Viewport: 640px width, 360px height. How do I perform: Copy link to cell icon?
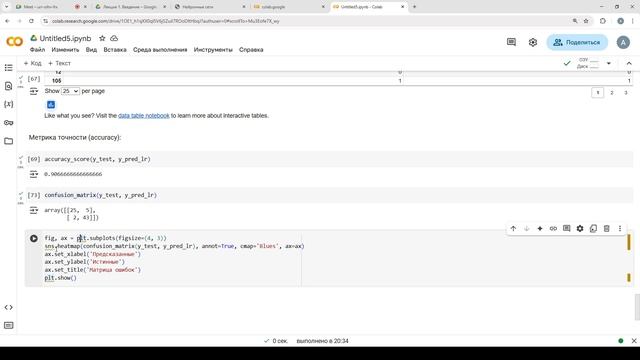point(553,229)
